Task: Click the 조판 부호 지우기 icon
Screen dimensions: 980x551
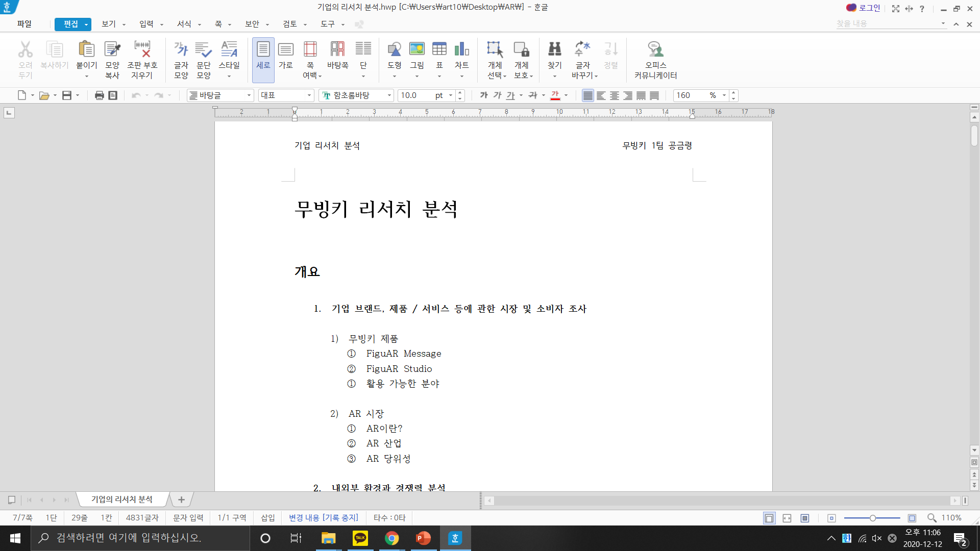Action: point(142,60)
